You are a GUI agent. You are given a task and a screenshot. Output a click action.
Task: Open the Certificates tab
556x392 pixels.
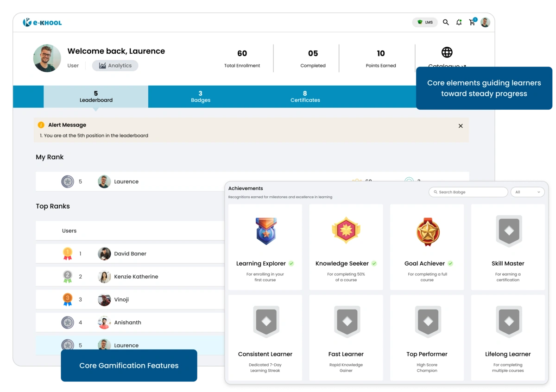[x=305, y=96]
